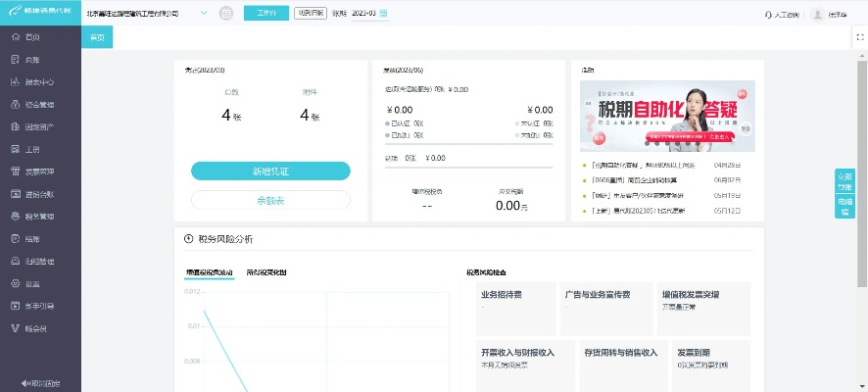The image size is (868, 392).
Task: Click the 新增凭证 button
Action: [269, 171]
